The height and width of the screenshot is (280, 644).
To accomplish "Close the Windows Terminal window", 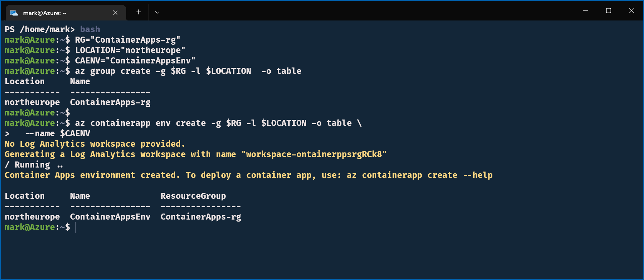I will tap(632, 11).
